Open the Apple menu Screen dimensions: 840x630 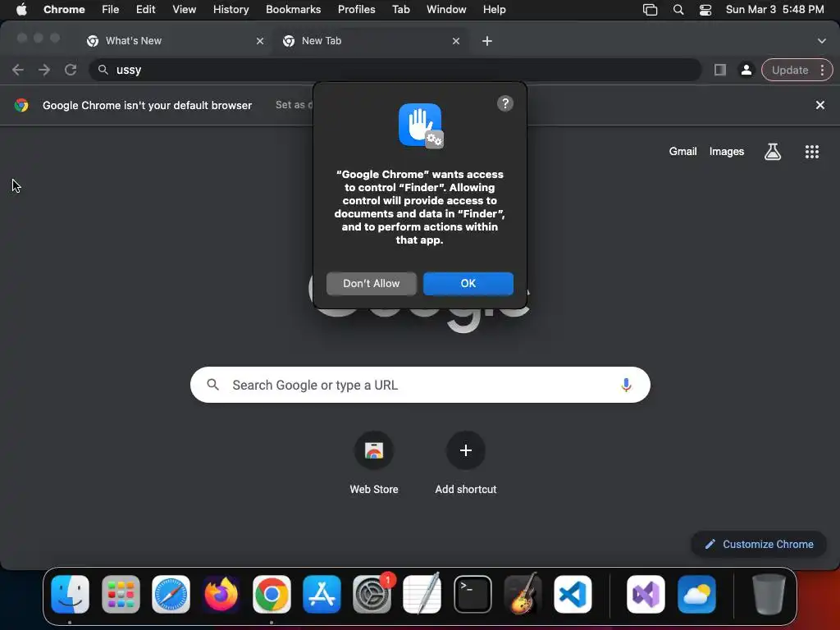point(21,10)
